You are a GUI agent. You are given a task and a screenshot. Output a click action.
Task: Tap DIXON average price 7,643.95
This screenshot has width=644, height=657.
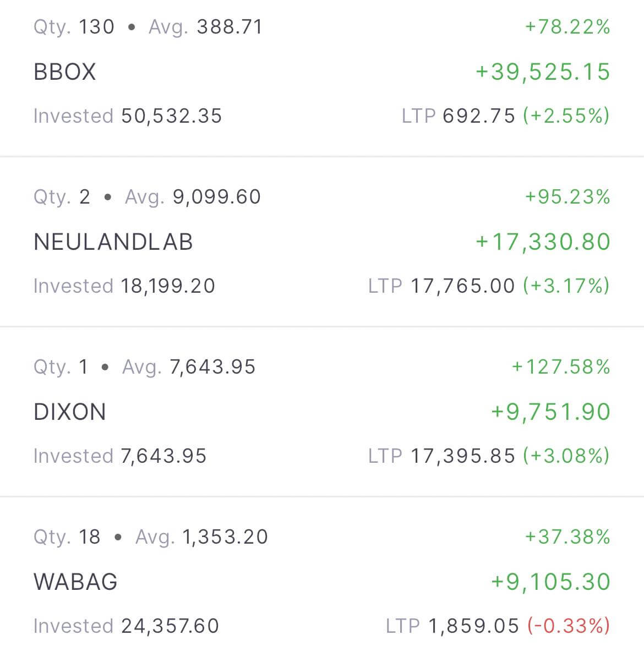212,366
